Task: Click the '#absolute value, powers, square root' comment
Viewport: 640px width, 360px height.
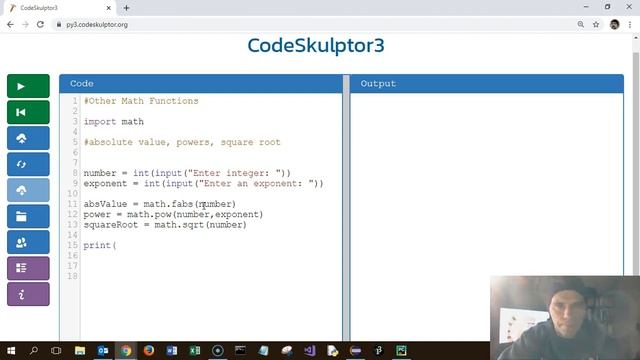Action: tap(182, 142)
